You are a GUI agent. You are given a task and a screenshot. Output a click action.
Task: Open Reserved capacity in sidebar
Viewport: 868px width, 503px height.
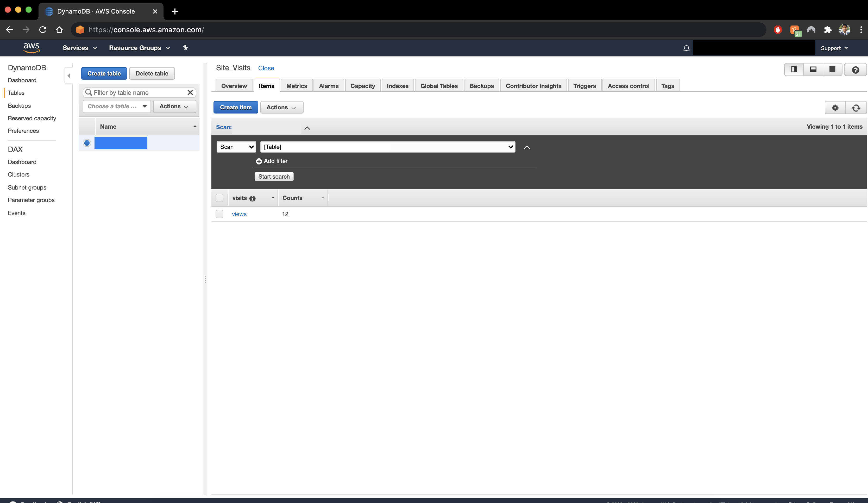coord(32,118)
